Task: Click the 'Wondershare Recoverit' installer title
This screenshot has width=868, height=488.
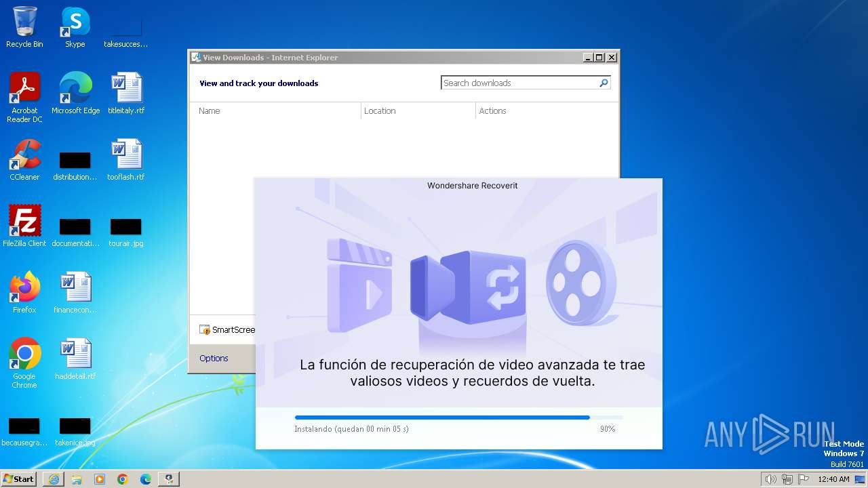Action: click(x=472, y=185)
